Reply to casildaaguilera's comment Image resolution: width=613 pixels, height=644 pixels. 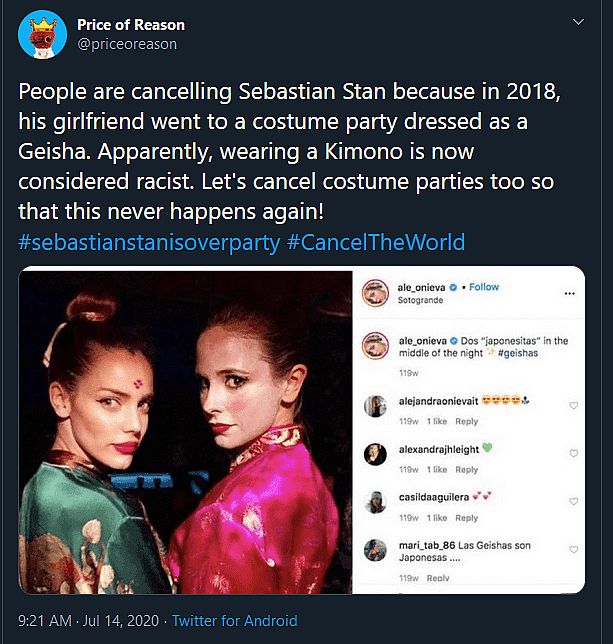pos(467,518)
